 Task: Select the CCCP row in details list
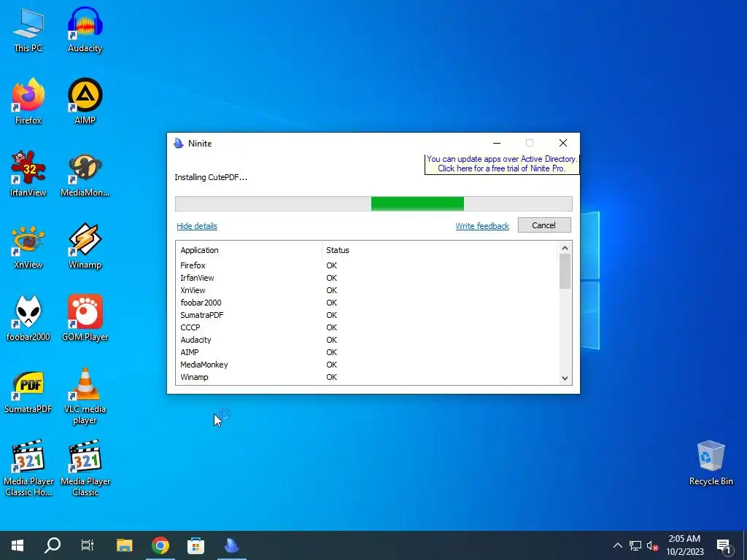[367, 327]
